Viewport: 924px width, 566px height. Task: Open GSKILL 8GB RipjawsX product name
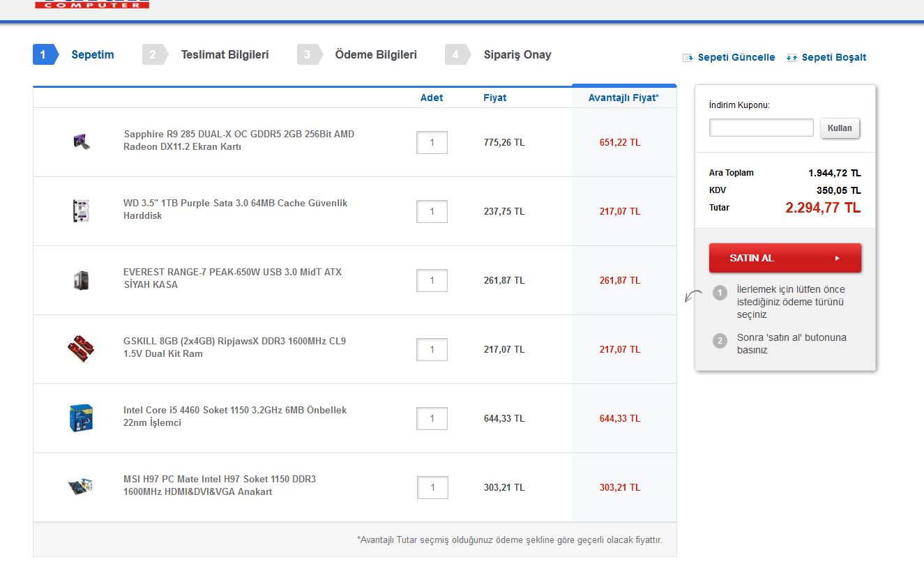click(234, 347)
